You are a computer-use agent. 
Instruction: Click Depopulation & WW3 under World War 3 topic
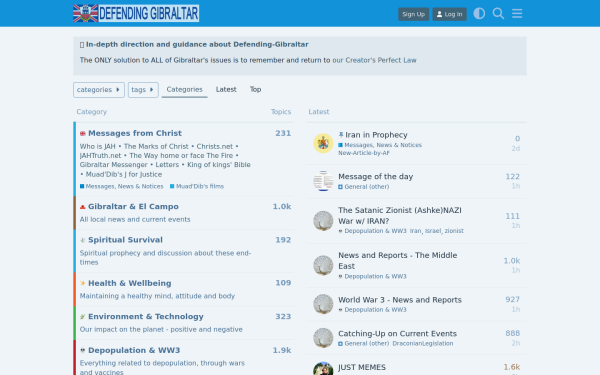coord(372,310)
